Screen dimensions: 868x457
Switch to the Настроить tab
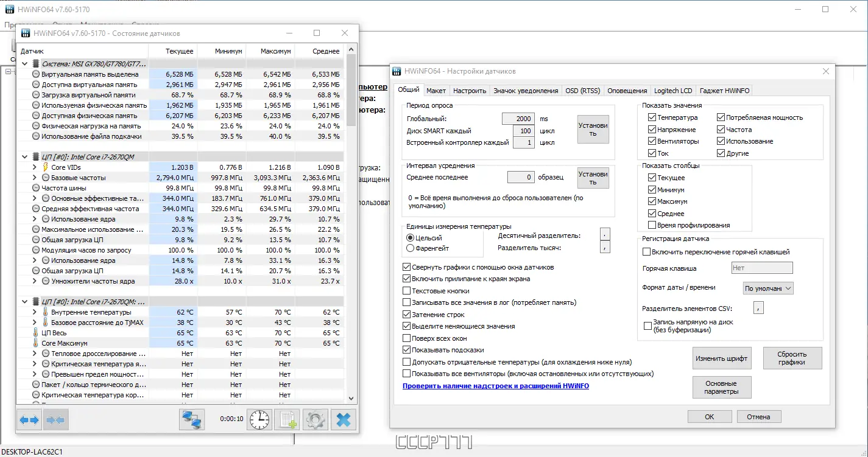coord(470,91)
